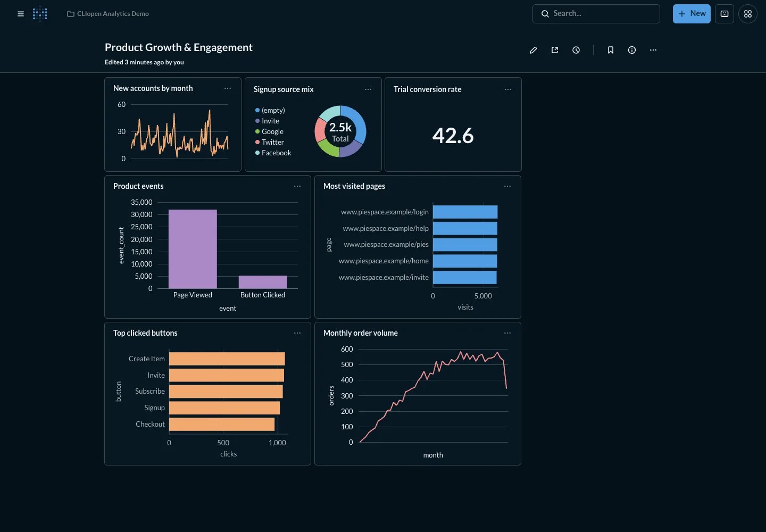Click the 42.6 trial conversion value

tap(453, 136)
